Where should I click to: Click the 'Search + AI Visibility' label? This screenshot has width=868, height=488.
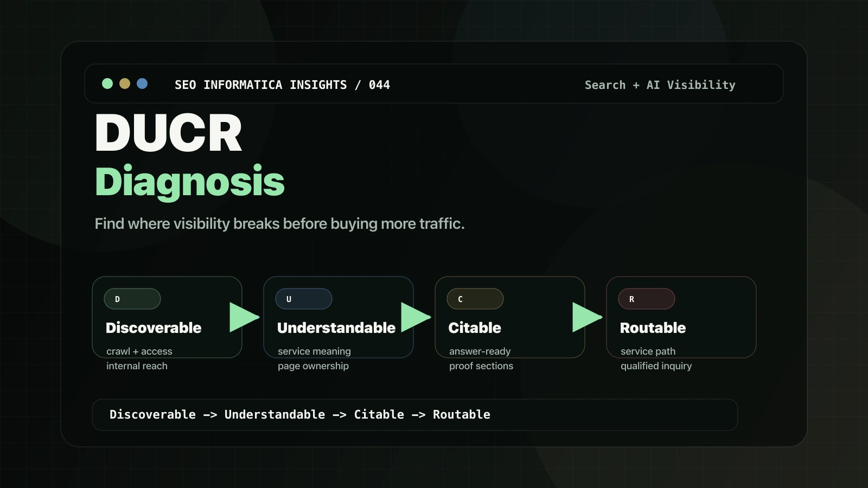click(660, 85)
